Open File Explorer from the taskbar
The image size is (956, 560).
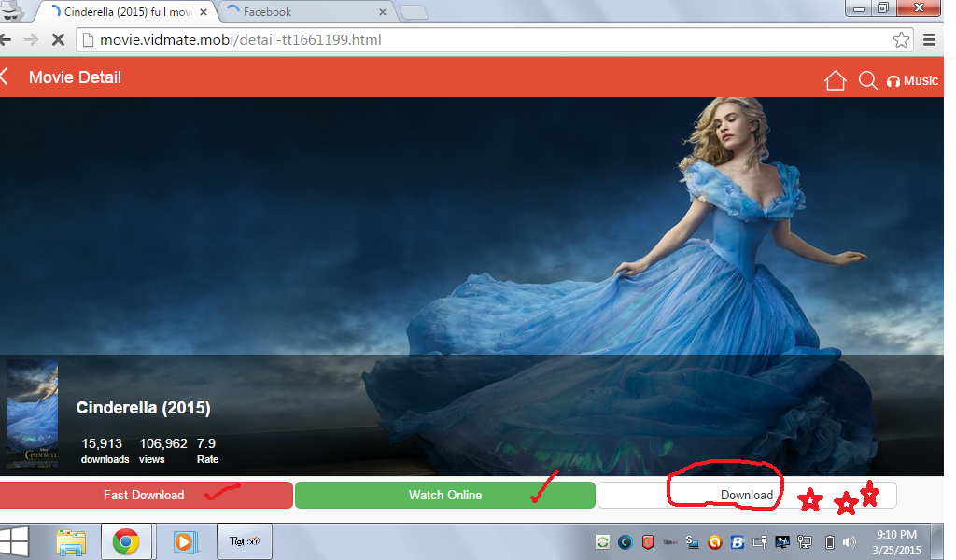click(x=71, y=541)
